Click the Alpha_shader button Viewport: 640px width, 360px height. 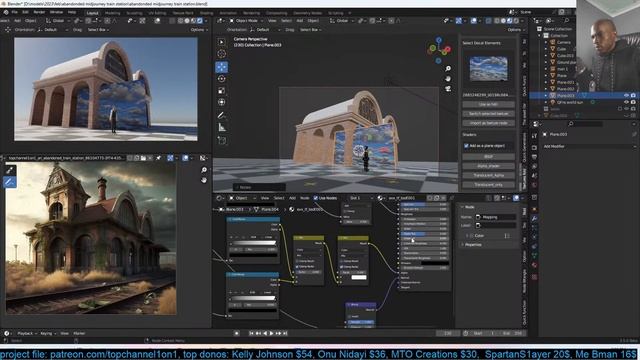(489, 166)
